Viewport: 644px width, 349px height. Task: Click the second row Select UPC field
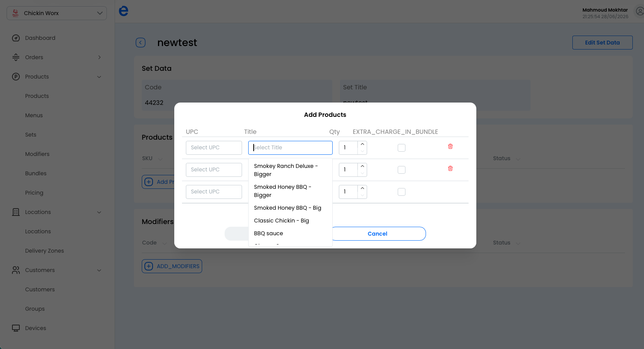[x=214, y=170]
